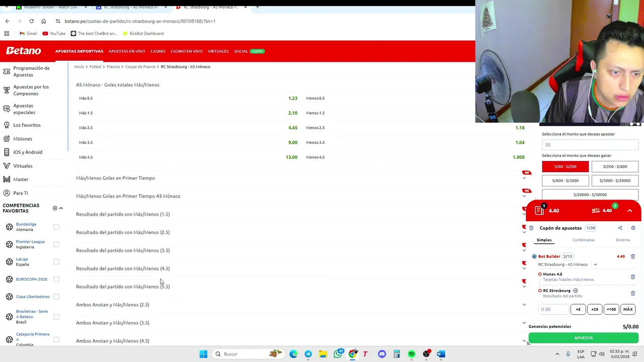The image size is (644, 362).
Task: Expand Ambos Anotan y Más/Menos (2.5)
Action: coord(524,305)
